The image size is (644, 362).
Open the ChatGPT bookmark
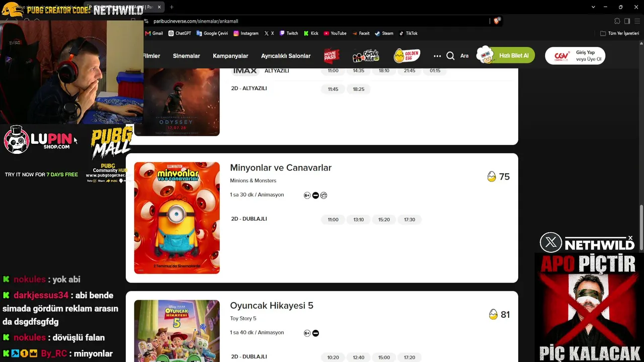(180, 33)
